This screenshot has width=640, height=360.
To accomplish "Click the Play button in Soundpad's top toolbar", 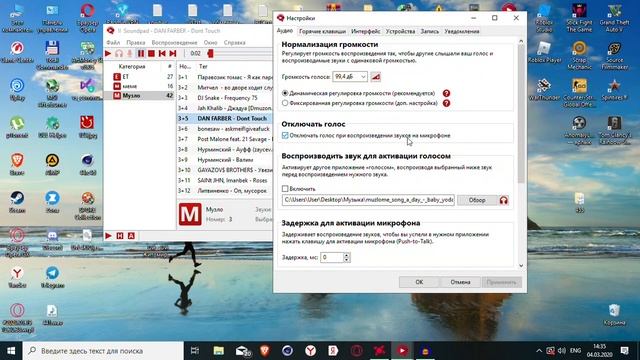I will (x=108, y=53).
